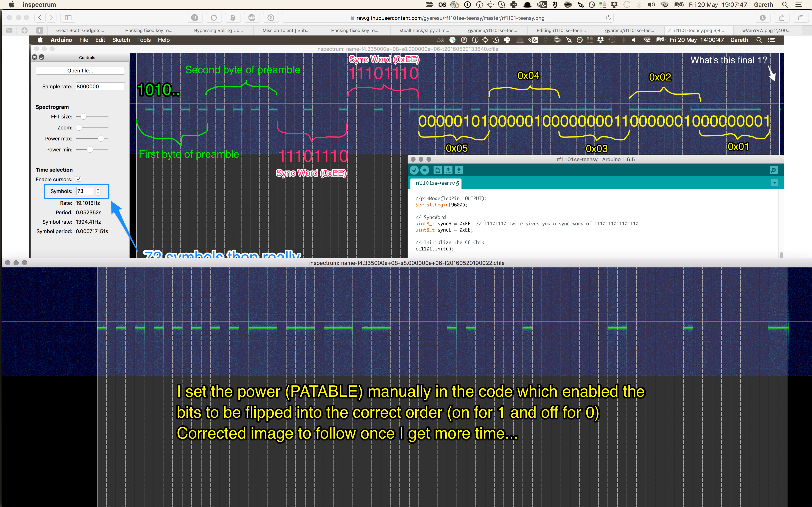Click the Safari share button
This screenshot has height=507, width=812.
(x=782, y=18)
